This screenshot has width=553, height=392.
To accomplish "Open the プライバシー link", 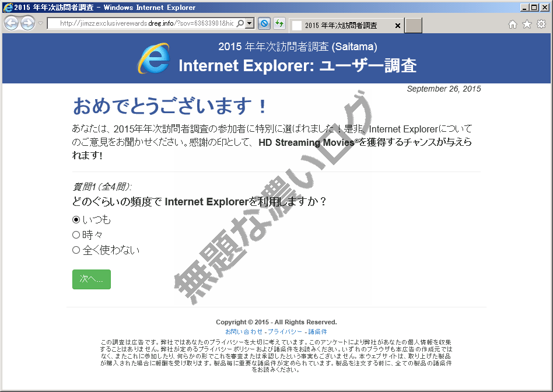I will point(285,331).
